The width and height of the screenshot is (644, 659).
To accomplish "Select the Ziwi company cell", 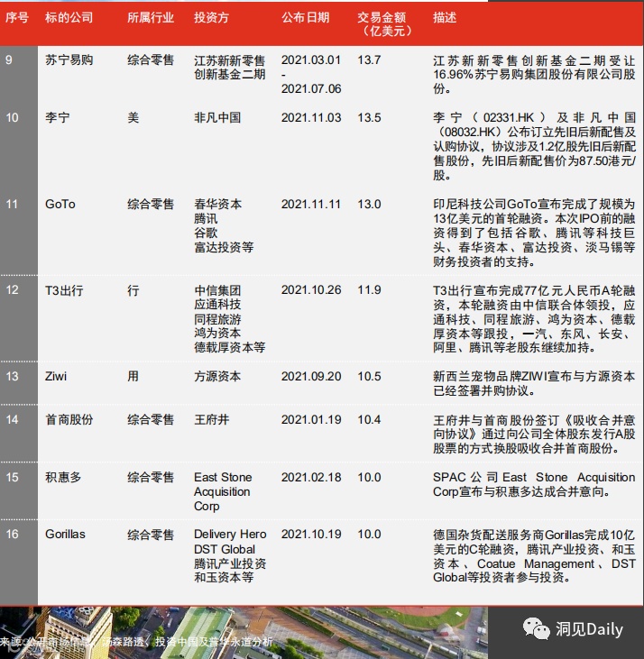I will pos(56,376).
